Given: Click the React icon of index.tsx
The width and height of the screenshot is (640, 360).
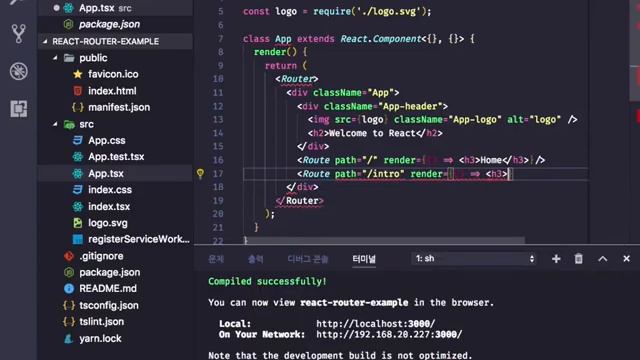Looking at the screenshot, I should tap(78, 207).
